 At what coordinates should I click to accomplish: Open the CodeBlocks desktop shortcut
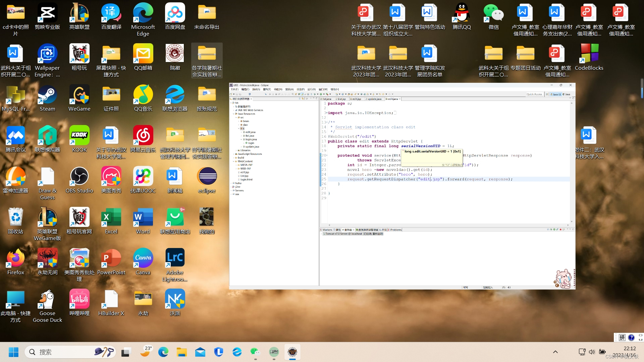[589, 57]
